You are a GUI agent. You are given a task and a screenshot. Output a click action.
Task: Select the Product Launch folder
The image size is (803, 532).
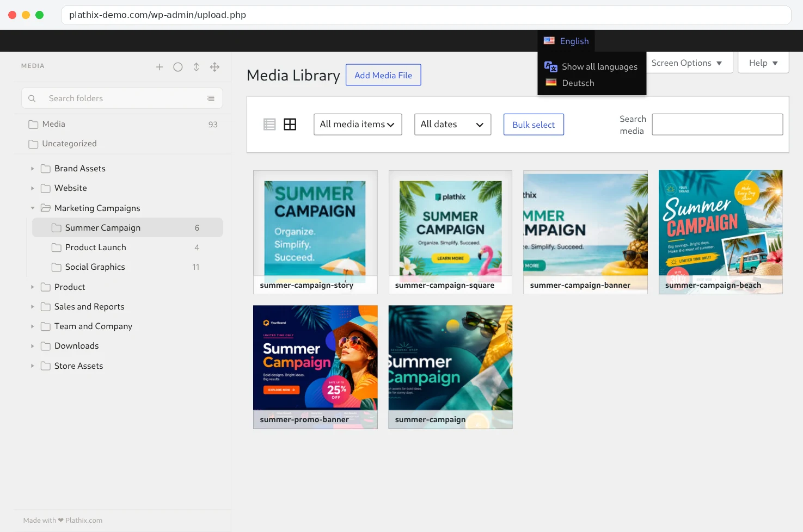click(x=127, y=248)
